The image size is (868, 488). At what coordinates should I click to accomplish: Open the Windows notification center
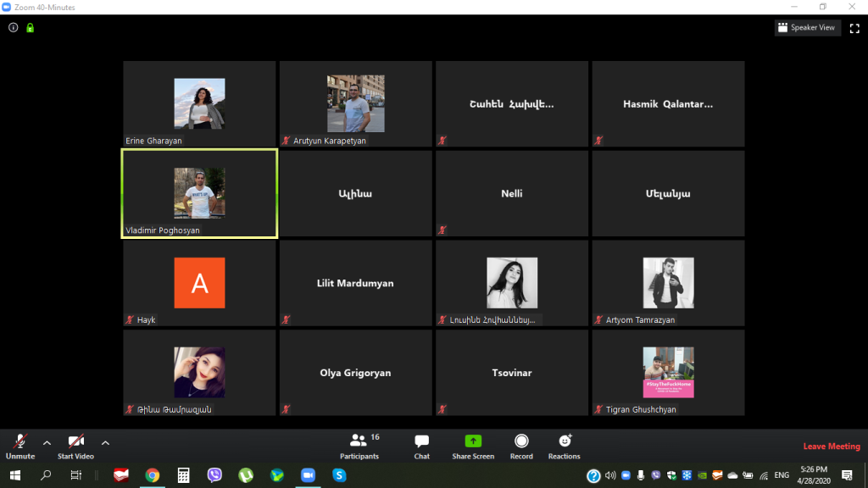pos(847,475)
